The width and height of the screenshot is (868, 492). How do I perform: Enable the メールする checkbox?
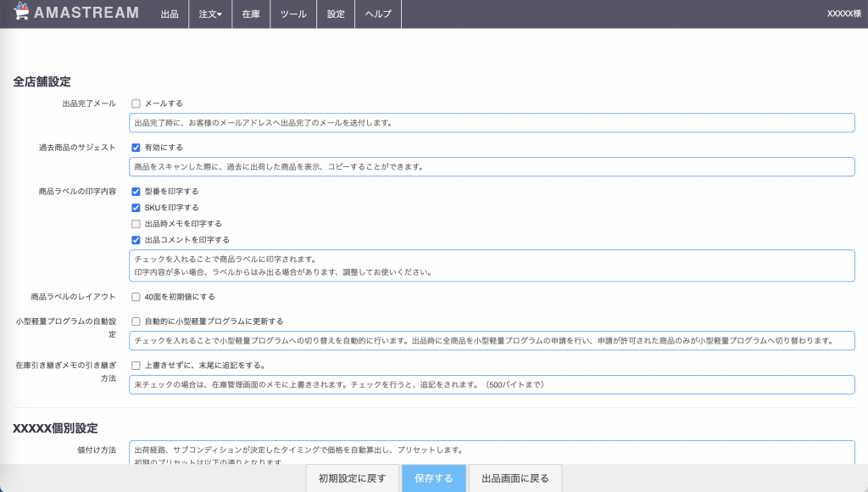coord(136,103)
